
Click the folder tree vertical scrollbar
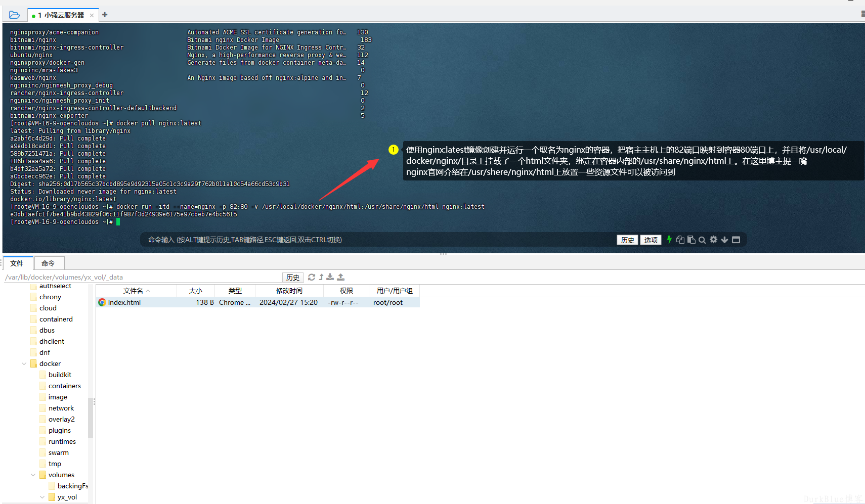coord(91,417)
